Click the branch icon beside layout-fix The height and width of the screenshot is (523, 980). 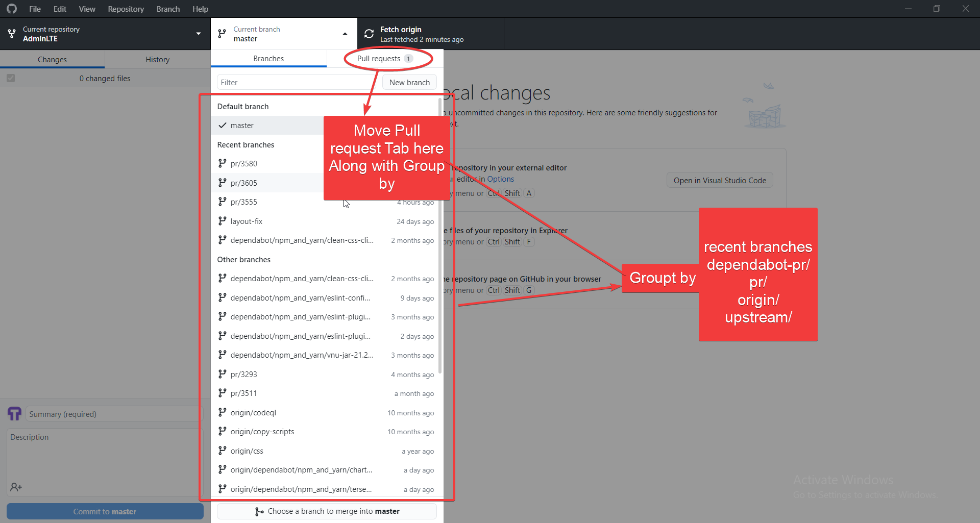[222, 221]
